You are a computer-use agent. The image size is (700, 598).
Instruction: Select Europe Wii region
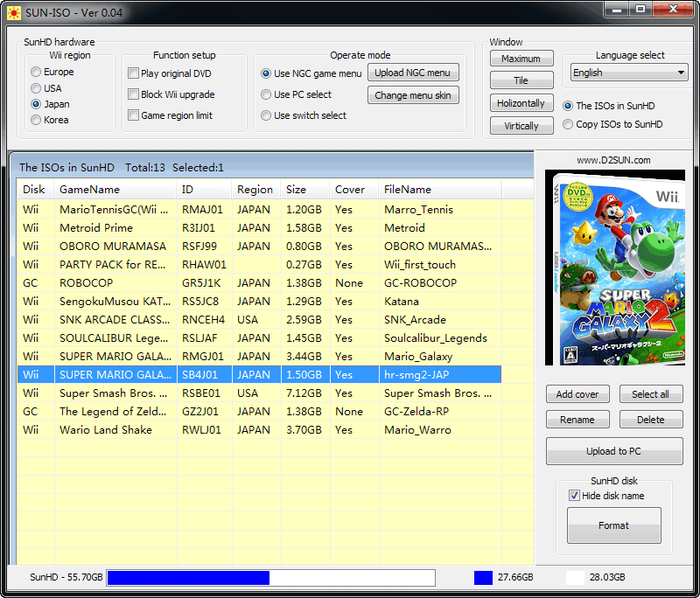coord(36,72)
